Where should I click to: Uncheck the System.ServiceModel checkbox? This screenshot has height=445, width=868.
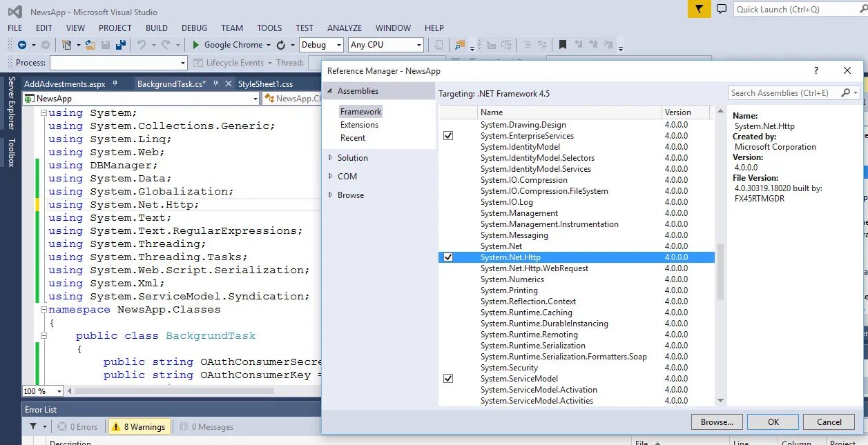[448, 379]
